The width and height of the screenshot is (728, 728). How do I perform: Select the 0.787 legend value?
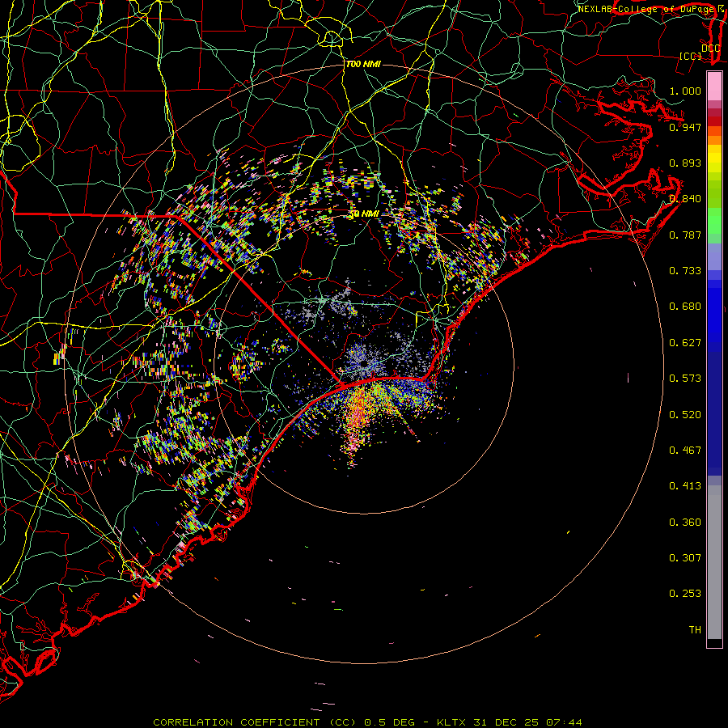tap(685, 235)
